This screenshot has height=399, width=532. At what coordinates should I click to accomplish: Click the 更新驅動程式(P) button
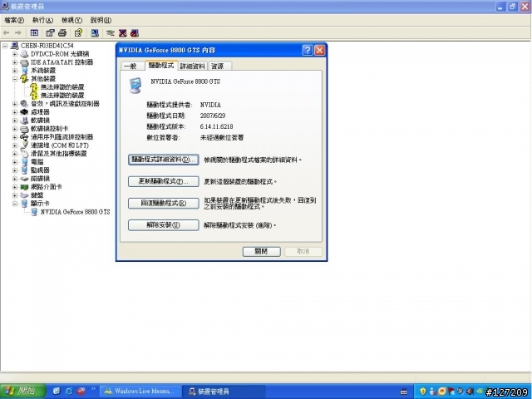[x=164, y=181]
